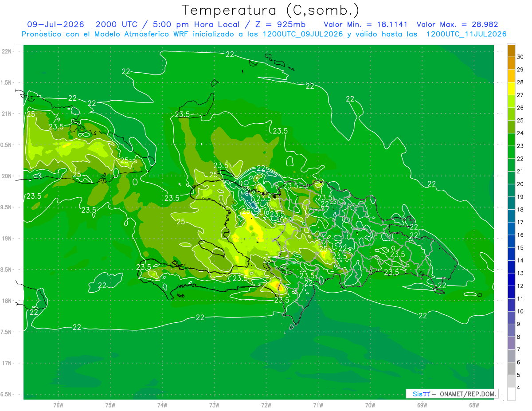Click the title "Temperatura (C,somb.)"

pos(271,10)
